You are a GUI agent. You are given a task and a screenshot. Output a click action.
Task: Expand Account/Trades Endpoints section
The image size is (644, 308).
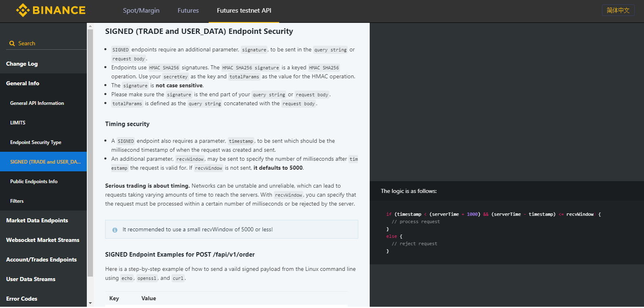(x=42, y=259)
